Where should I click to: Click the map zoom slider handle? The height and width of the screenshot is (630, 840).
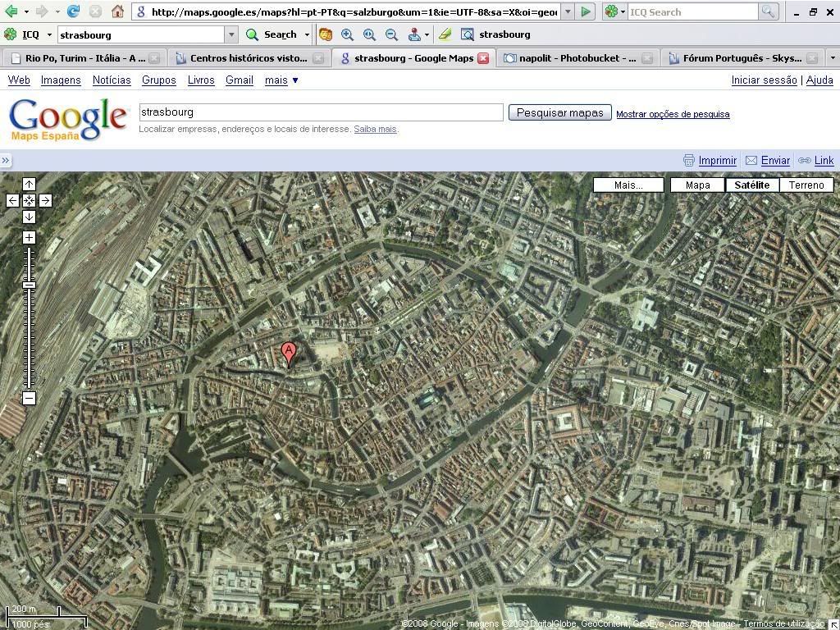pyautogui.click(x=29, y=285)
